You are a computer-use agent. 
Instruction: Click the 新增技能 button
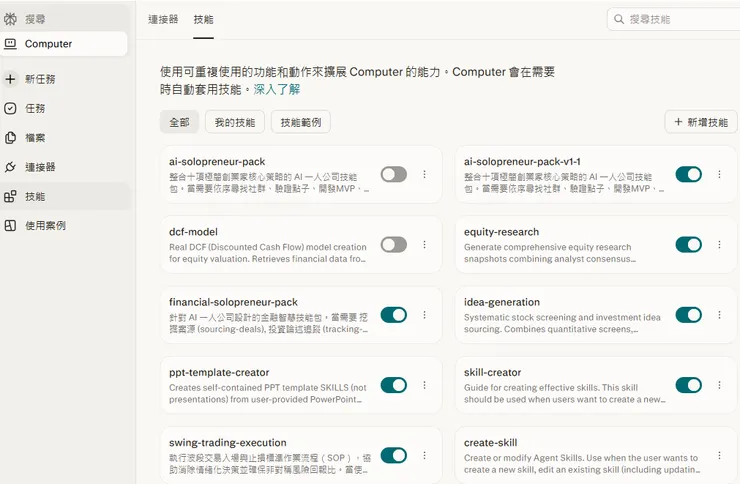(701, 122)
